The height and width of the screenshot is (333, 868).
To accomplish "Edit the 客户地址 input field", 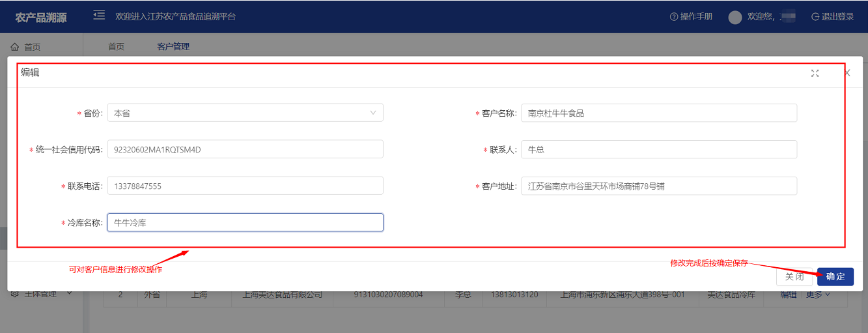I will pos(658,186).
